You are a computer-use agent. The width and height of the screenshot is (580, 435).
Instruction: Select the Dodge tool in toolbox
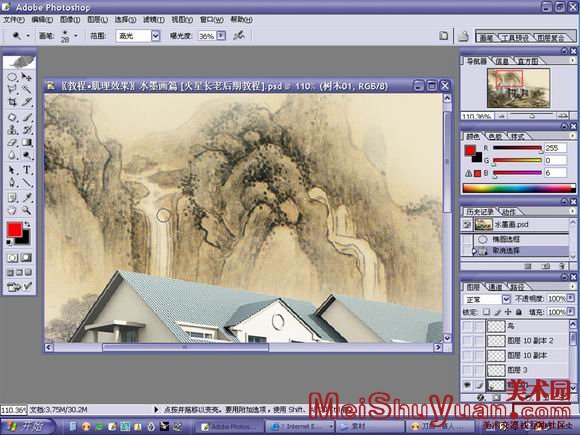click(x=27, y=155)
